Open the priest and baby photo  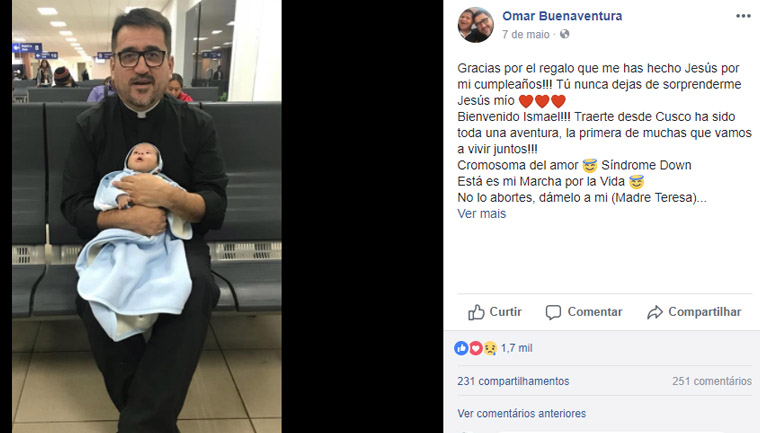147,216
